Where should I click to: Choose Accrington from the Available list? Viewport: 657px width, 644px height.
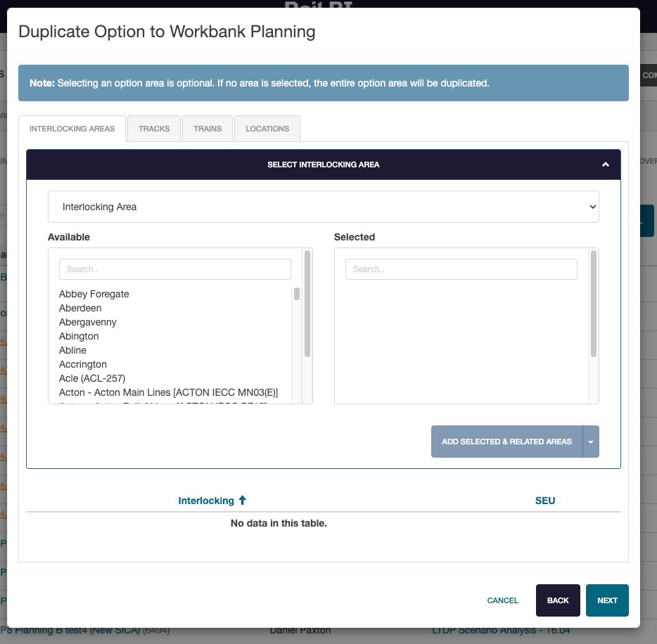83,364
